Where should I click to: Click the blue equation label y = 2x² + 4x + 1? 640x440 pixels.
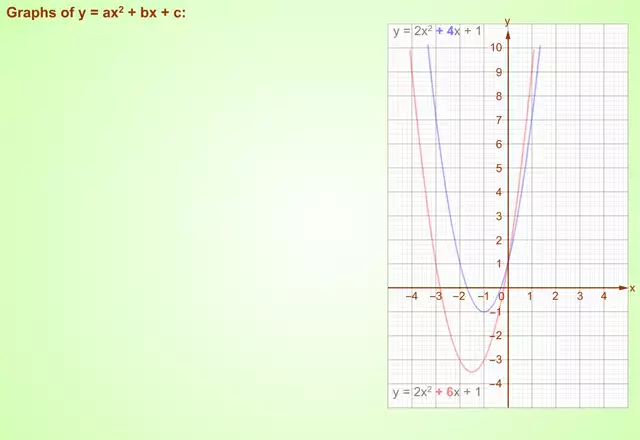tap(437, 31)
